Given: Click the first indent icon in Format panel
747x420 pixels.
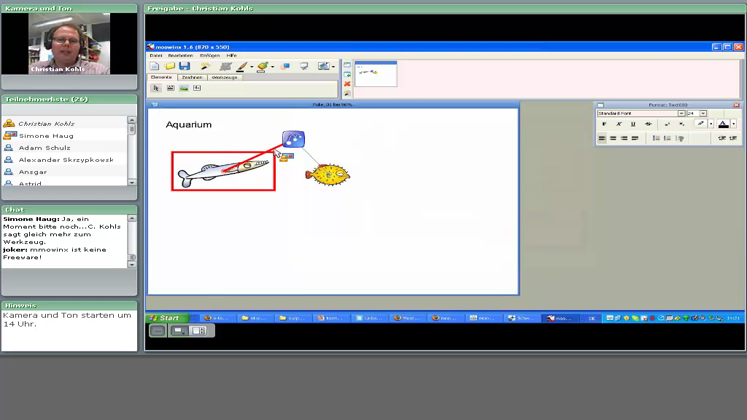Looking at the screenshot, I should point(722,138).
